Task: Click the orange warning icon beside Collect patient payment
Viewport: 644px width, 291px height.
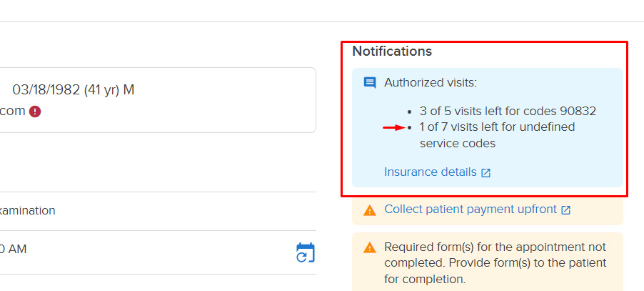Action: point(370,210)
